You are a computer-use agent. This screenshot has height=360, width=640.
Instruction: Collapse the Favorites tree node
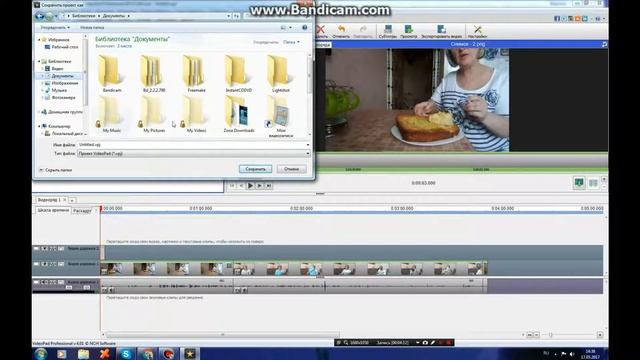point(40,40)
